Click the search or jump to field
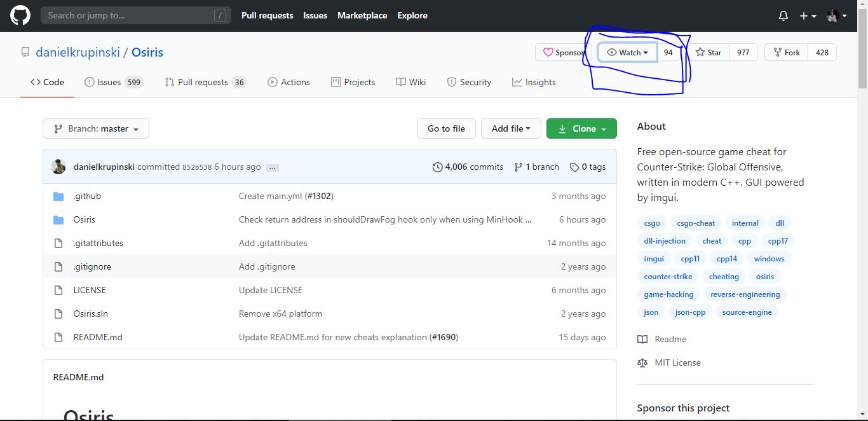 [136, 15]
